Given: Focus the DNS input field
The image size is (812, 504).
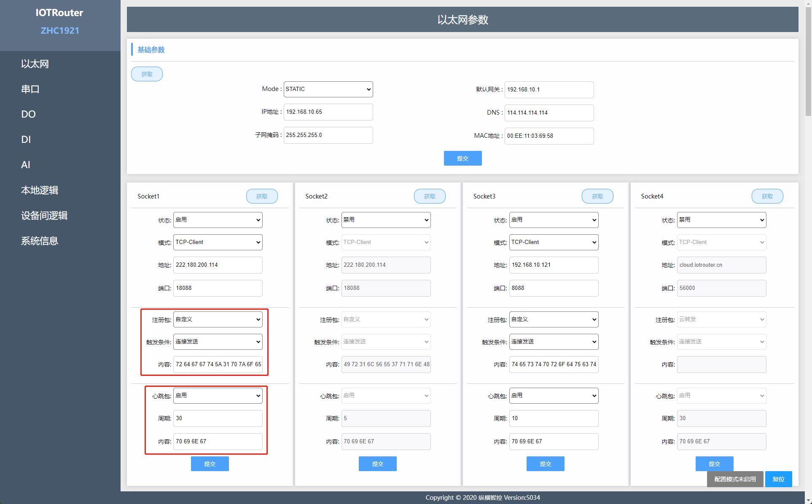Looking at the screenshot, I should click(x=549, y=113).
